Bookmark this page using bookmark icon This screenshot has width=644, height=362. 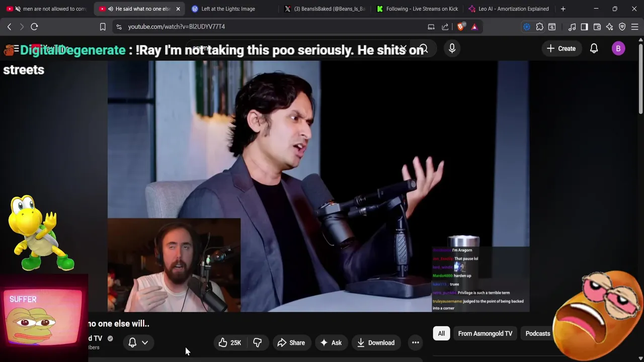pos(103,27)
